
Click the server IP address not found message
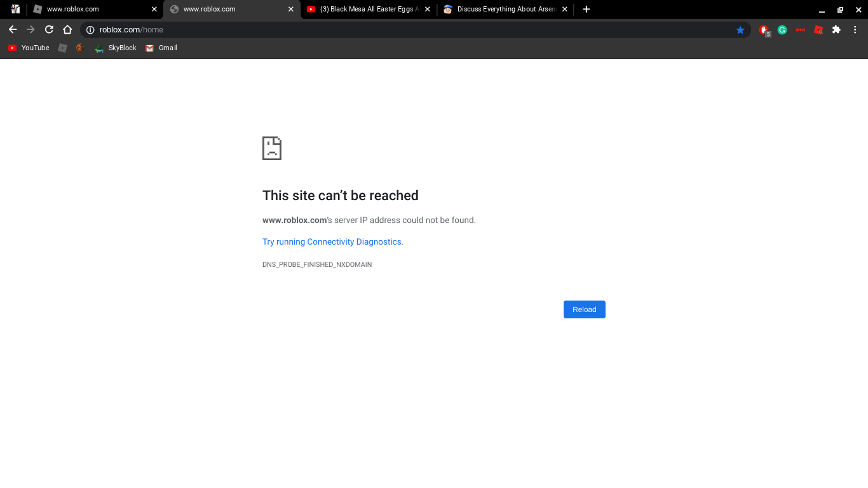coord(369,220)
